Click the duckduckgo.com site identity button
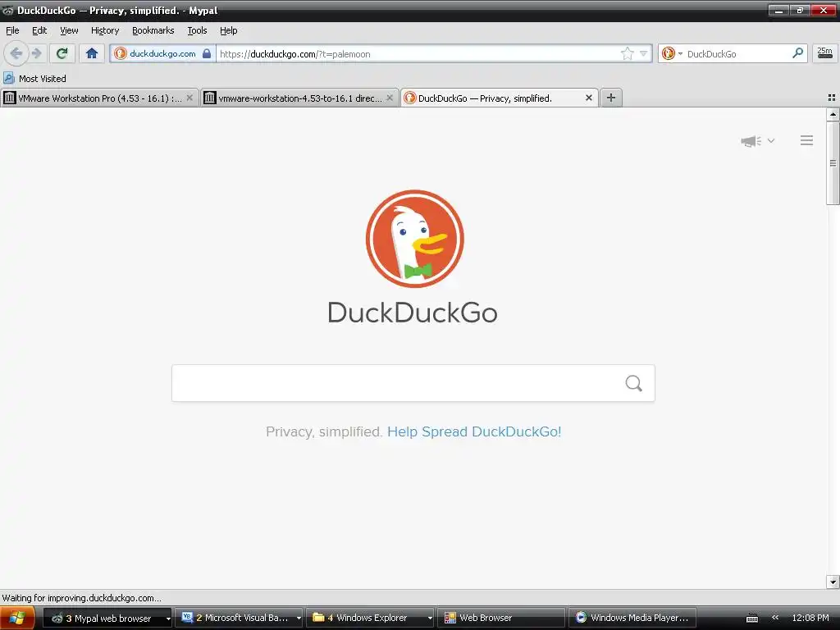Image resolution: width=840 pixels, height=630 pixels. click(162, 53)
